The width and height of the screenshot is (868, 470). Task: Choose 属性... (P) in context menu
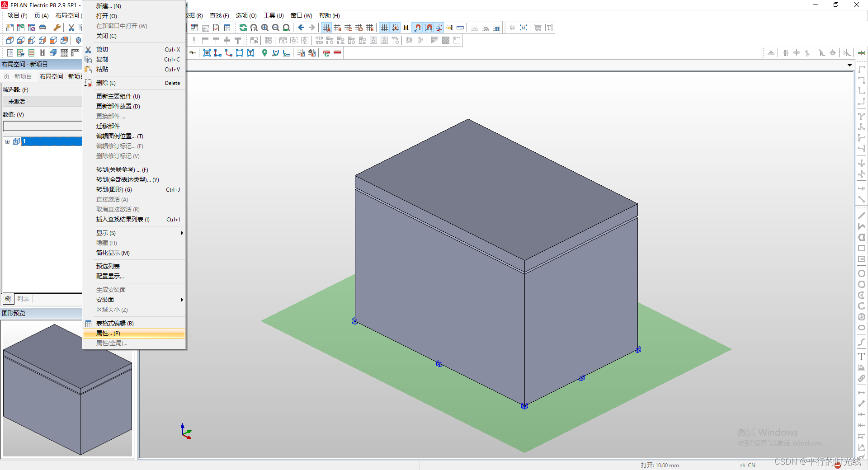click(134, 333)
